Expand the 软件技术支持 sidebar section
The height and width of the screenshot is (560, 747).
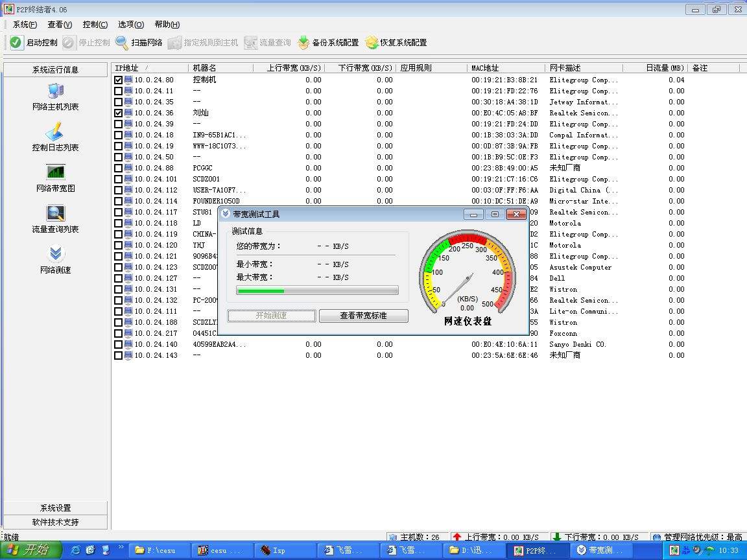(55, 522)
